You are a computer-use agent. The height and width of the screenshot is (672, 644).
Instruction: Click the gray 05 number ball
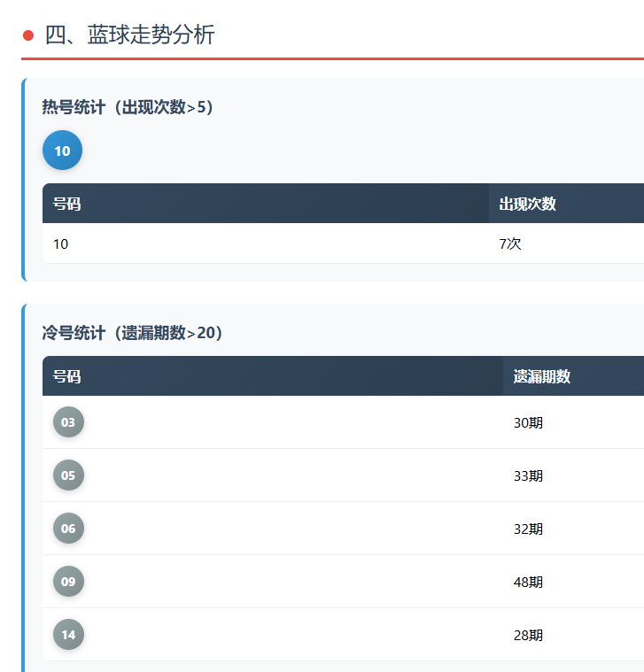point(68,475)
